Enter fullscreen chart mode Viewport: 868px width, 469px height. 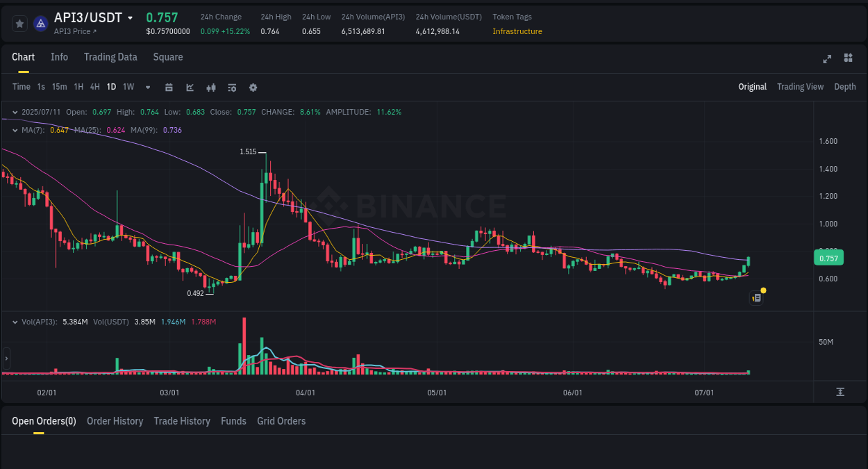(826, 59)
